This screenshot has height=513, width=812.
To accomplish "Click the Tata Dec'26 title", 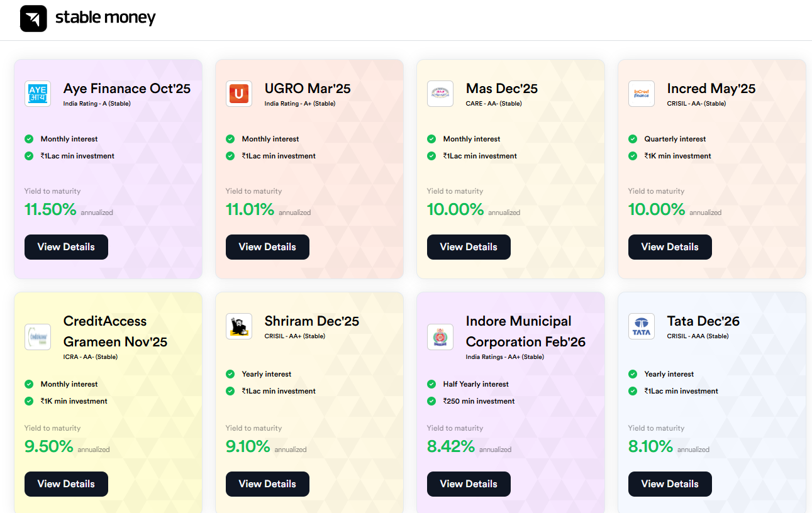I will pyautogui.click(x=703, y=321).
